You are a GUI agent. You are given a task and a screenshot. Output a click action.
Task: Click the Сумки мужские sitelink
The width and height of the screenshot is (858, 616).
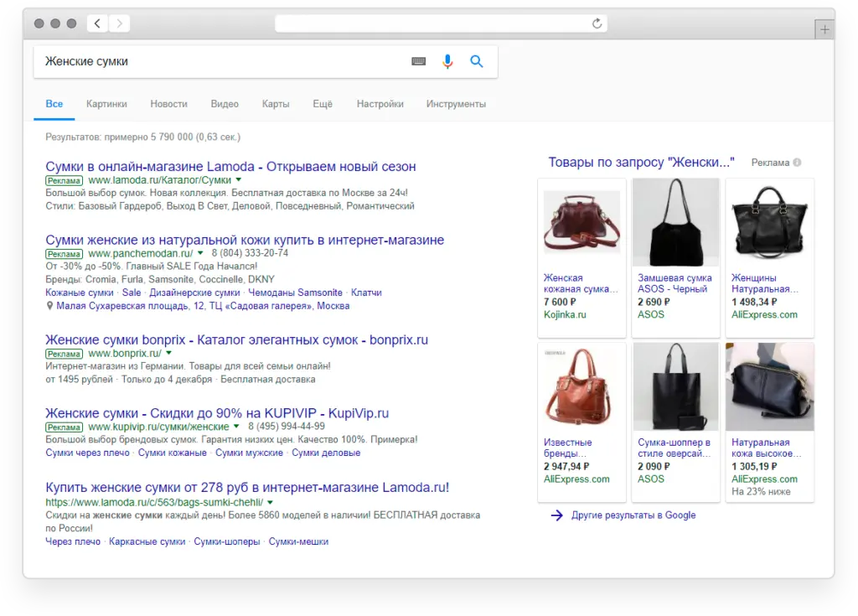click(249, 453)
